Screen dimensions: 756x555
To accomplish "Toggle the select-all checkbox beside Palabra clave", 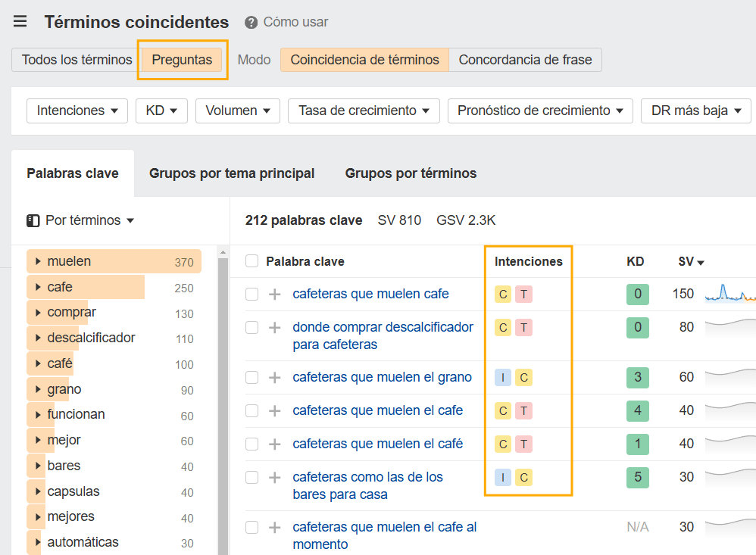I will [x=252, y=262].
